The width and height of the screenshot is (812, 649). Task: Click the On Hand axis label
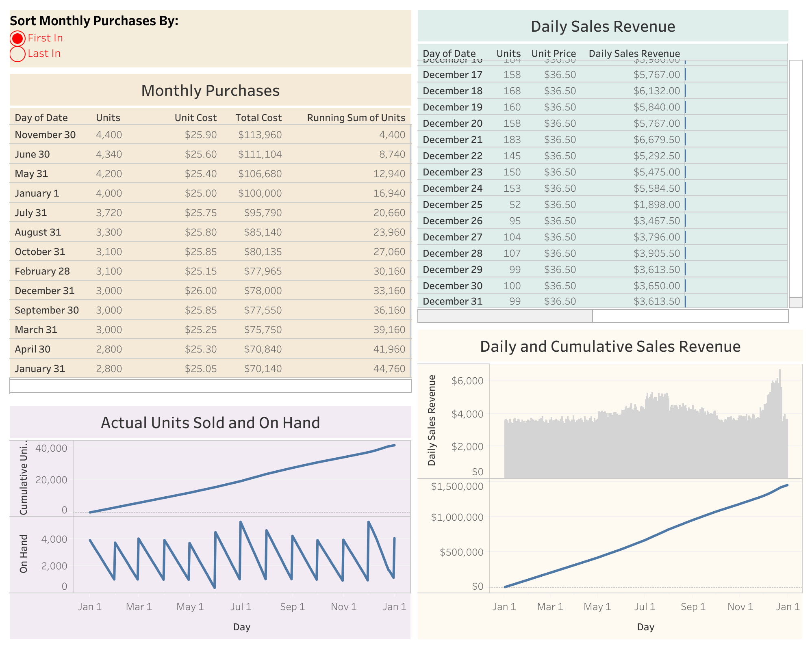(24, 554)
